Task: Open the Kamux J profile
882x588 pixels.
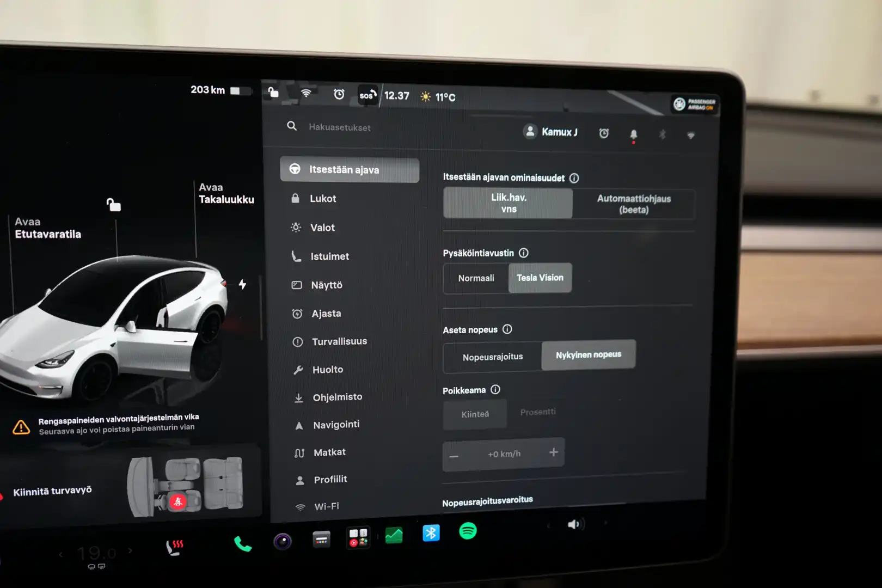Action: (550, 132)
